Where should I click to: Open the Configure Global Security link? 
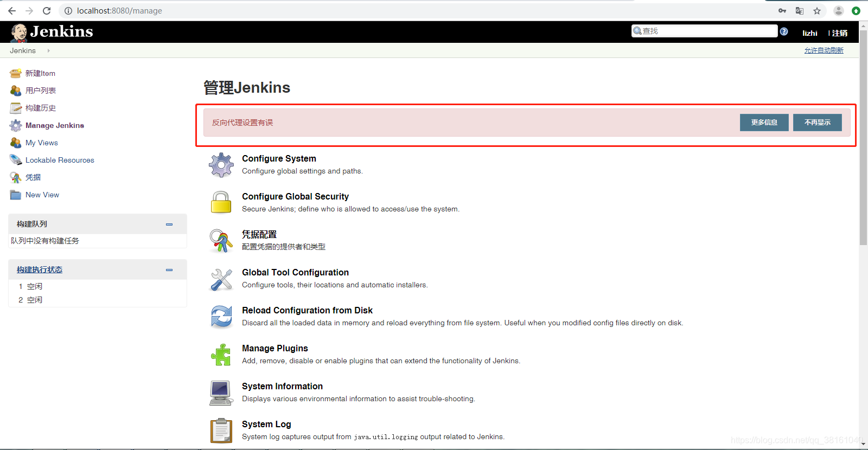(x=295, y=196)
